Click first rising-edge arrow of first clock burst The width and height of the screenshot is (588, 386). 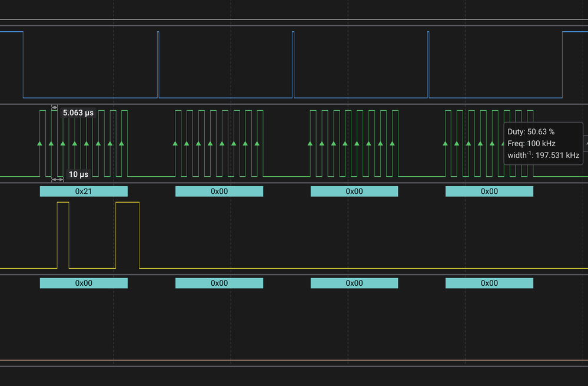click(40, 143)
